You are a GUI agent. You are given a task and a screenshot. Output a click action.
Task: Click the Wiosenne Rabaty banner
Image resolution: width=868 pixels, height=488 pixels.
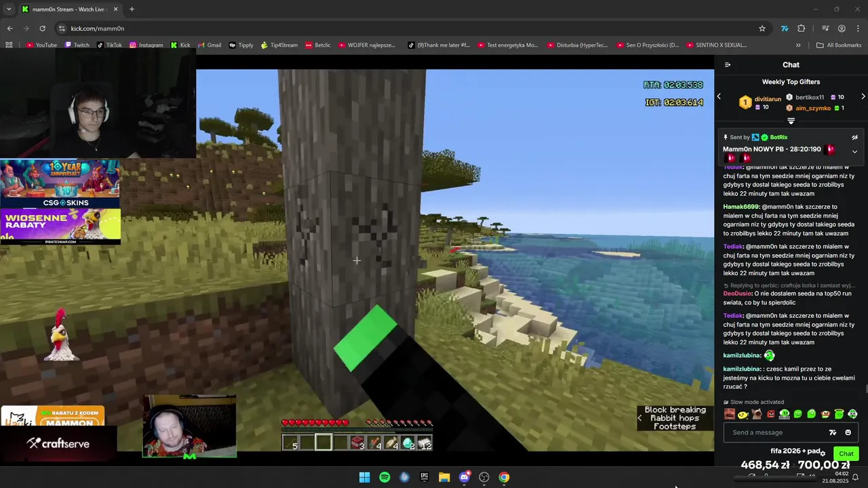point(60,226)
